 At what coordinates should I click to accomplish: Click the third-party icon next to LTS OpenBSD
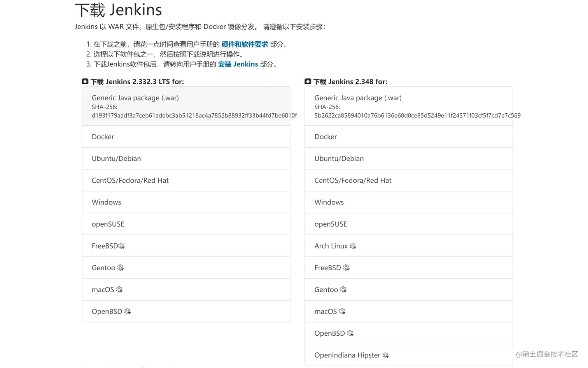[x=128, y=311]
